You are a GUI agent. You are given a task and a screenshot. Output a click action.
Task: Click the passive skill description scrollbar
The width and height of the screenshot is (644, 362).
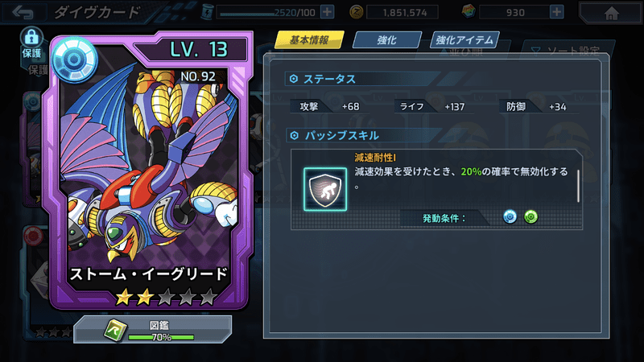tap(578, 186)
